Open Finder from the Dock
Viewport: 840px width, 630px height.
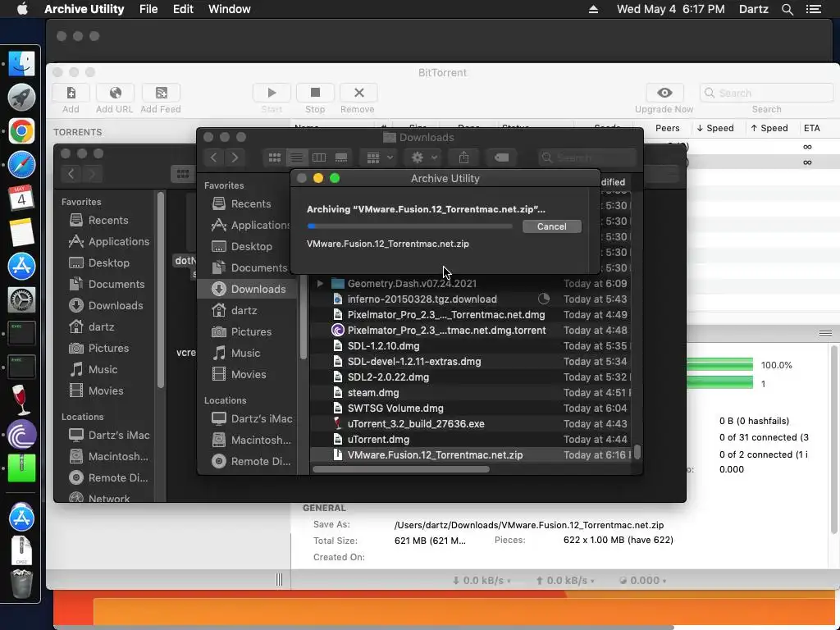pos(21,64)
